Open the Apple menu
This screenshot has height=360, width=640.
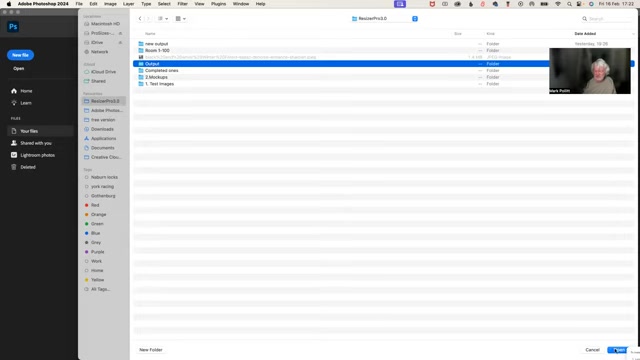coord(9,4)
